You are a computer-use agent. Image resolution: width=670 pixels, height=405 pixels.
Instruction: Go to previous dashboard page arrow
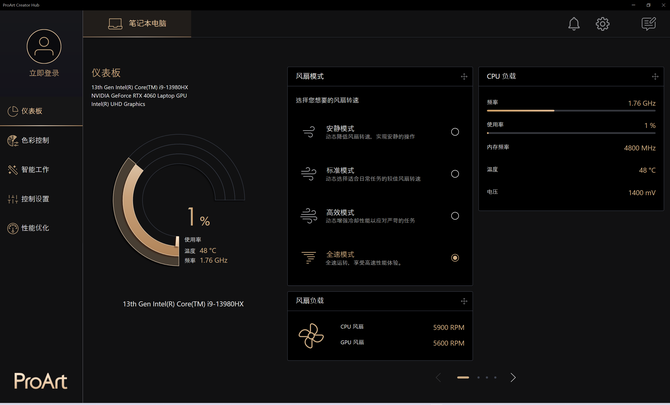coord(438,377)
